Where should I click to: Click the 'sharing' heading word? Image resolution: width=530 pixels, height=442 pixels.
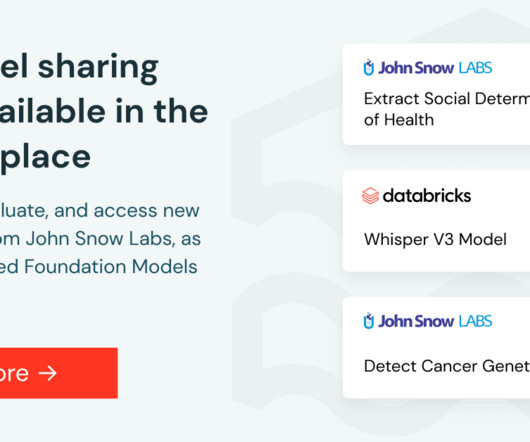(98, 68)
